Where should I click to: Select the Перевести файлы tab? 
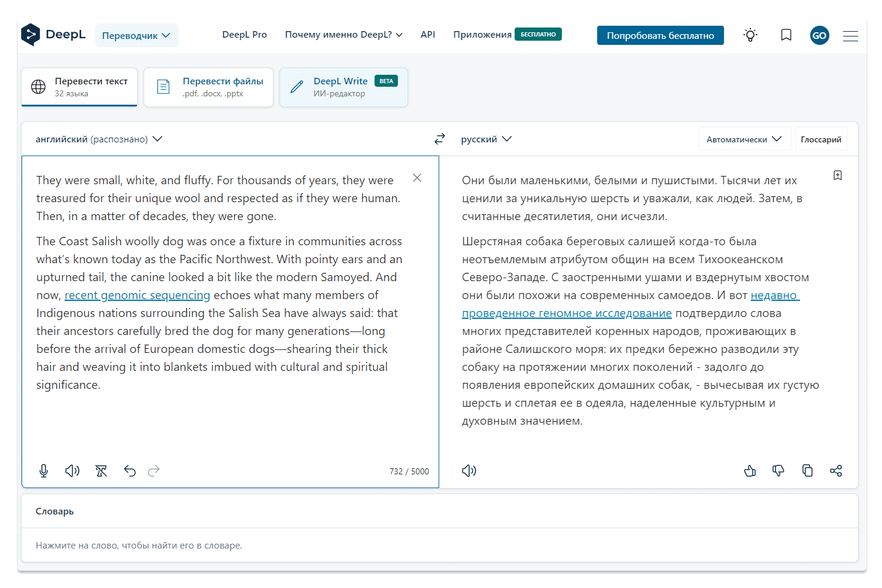coord(208,87)
